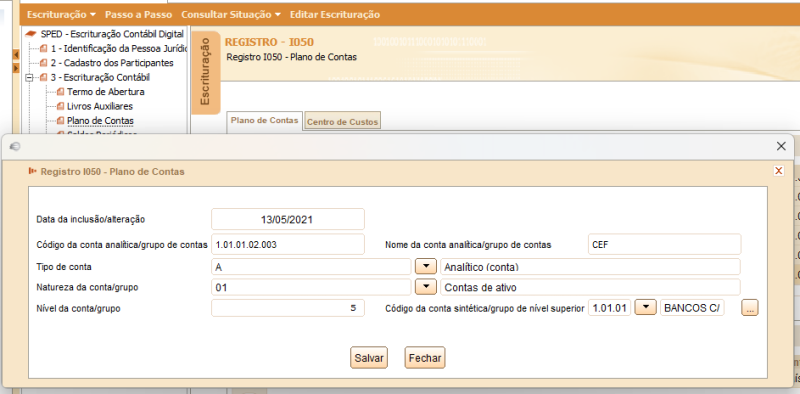The height and width of the screenshot is (394, 800).
Task: Click icon beside Livros Auxiliares
Action: 61,106
